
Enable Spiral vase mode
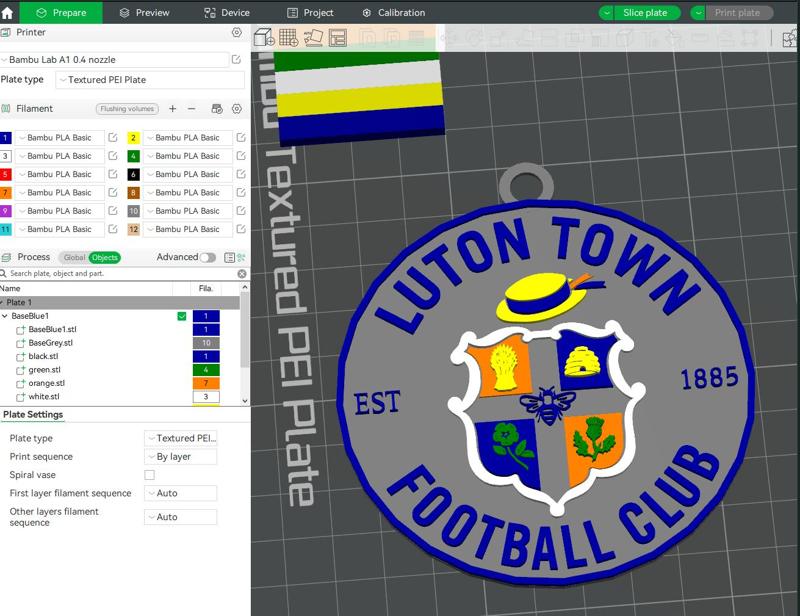click(x=148, y=476)
